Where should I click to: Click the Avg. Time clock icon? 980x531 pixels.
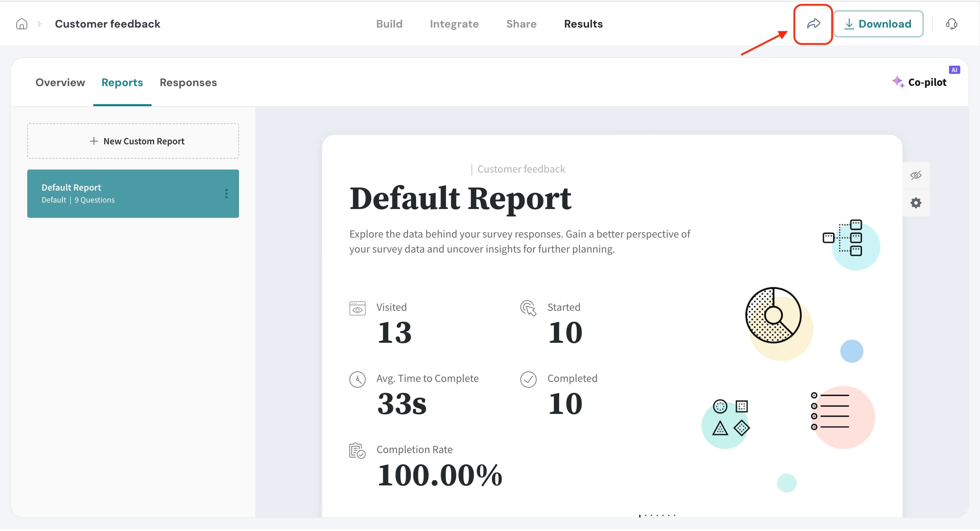point(357,380)
